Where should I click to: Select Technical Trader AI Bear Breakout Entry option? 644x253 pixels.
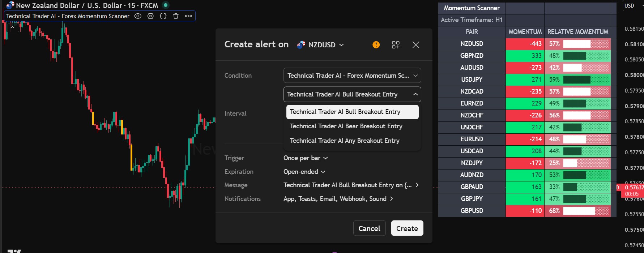coord(352,126)
